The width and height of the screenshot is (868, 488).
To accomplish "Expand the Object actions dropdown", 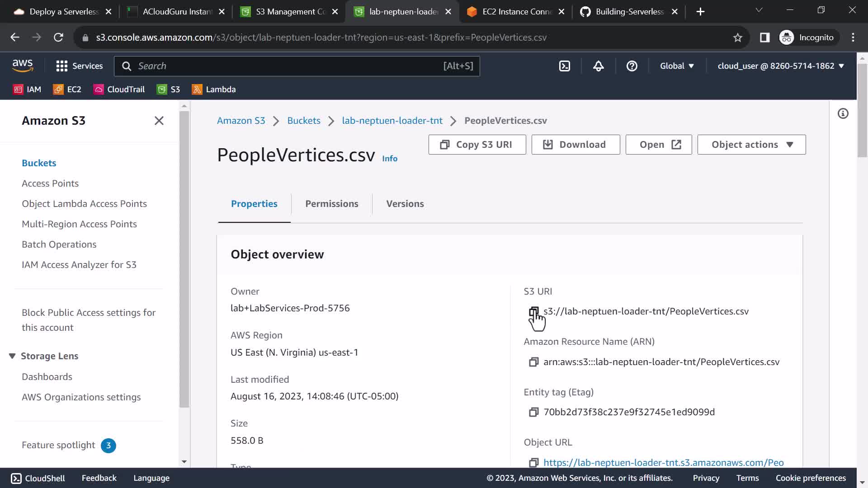I will tap(751, 145).
